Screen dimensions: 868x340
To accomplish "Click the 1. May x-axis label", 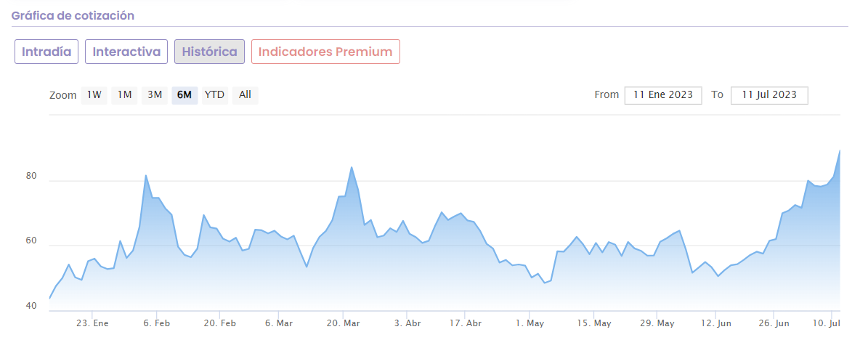I will 530,323.
